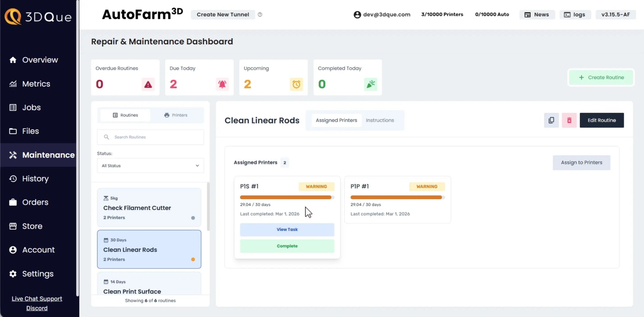644x317 pixels.
Task: Open the Instructions tab
Action: [380, 120]
